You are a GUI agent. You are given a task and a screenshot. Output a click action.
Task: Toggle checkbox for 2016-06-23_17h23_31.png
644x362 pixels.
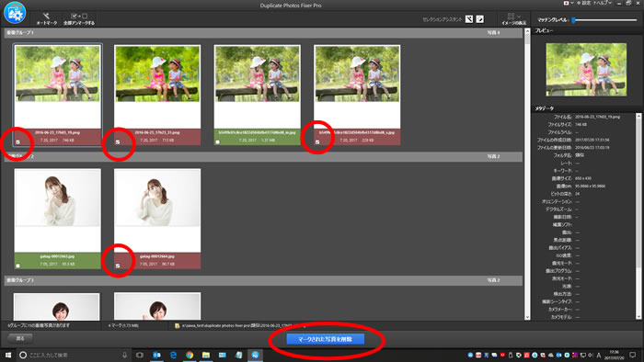tap(118, 142)
